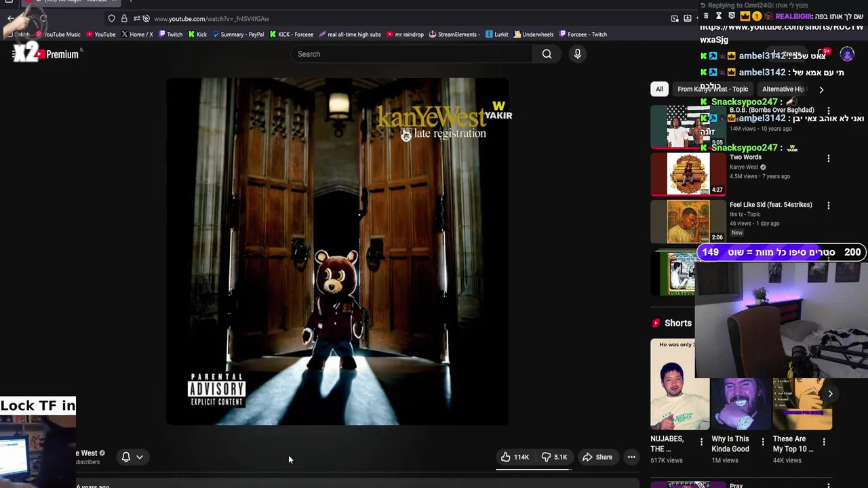Show next Shorts with right chevron
This screenshot has height=488, width=868.
pyautogui.click(x=830, y=394)
